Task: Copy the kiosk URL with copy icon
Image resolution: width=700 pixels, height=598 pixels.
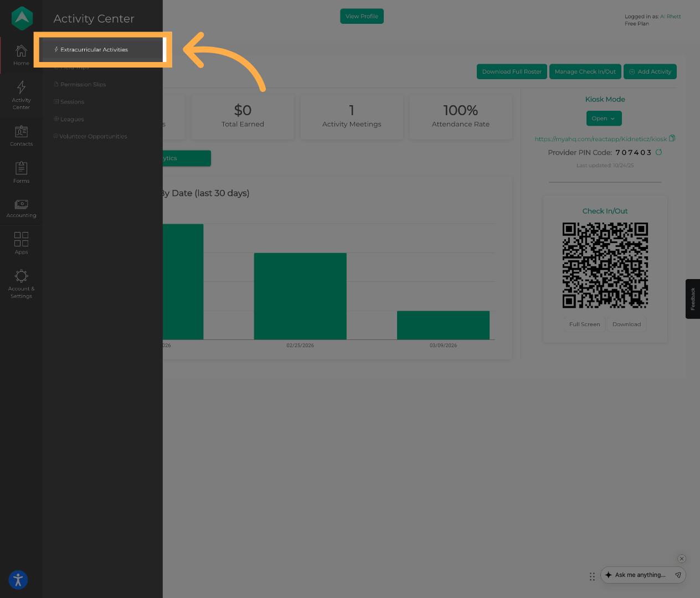Action: [672, 138]
